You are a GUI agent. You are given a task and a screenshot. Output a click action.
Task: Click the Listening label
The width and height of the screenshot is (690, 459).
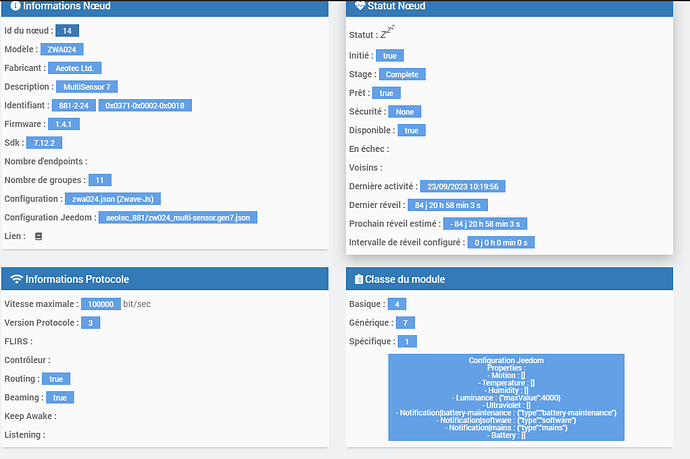click(x=25, y=435)
